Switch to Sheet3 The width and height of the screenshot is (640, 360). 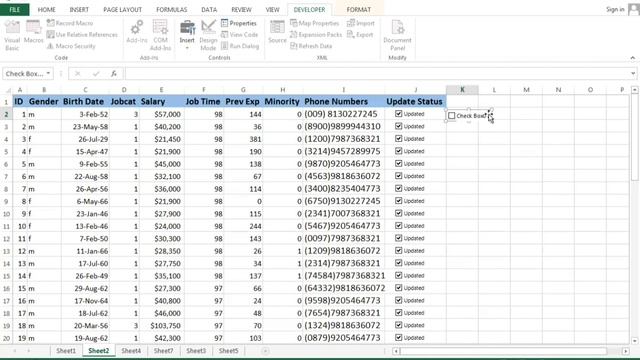point(196,351)
